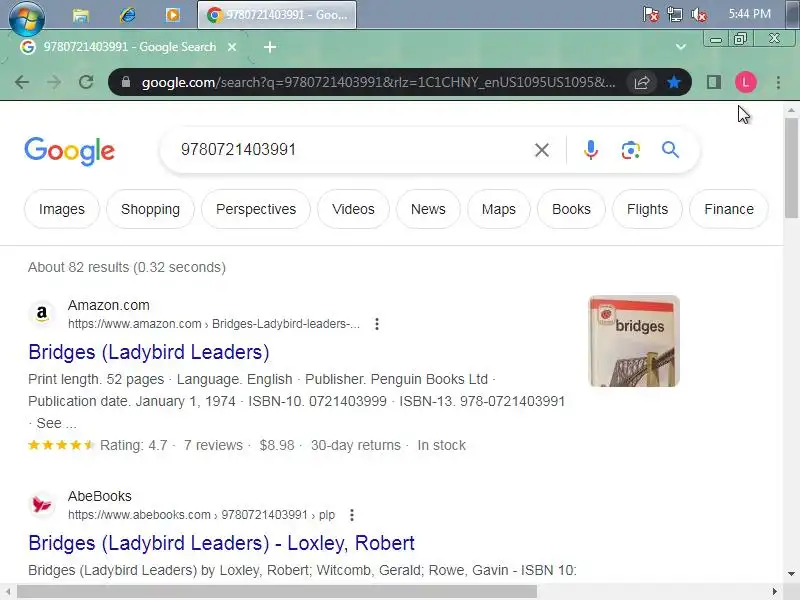The image size is (800, 600).
Task: Click the vertical scrollbar thumb
Action: point(791,168)
